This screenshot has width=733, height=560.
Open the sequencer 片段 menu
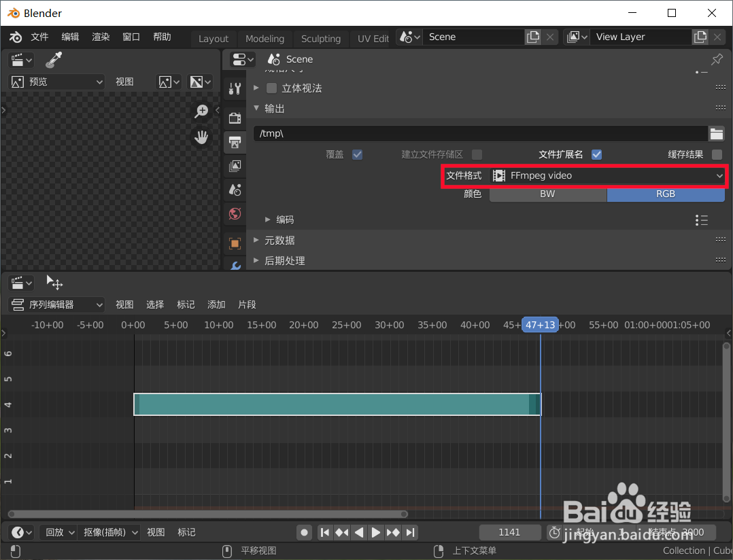point(247,304)
